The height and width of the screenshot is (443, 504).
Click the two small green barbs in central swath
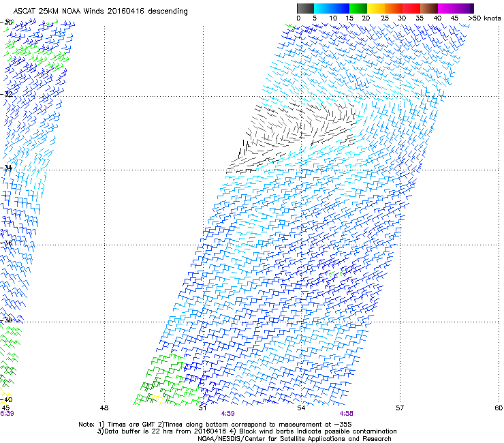click(336, 273)
